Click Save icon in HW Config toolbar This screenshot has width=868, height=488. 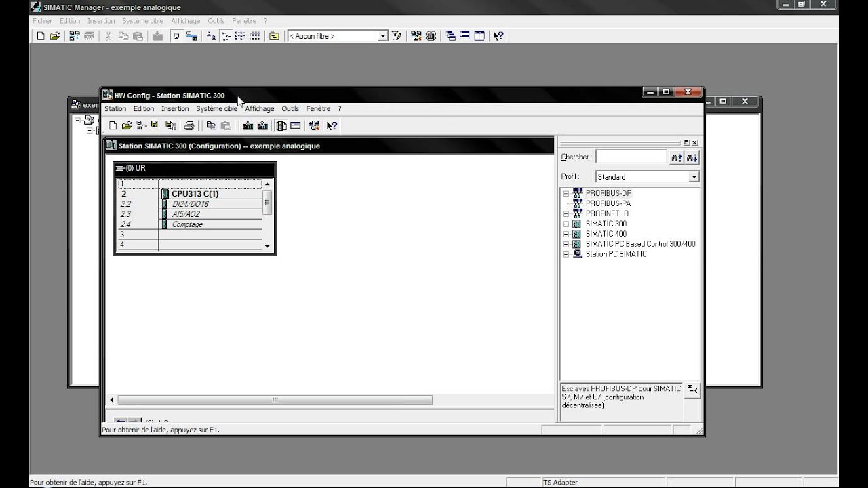[155, 125]
